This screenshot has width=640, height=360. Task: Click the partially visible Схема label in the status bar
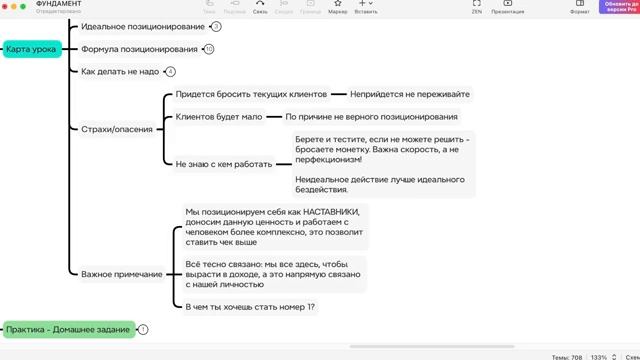(633, 357)
